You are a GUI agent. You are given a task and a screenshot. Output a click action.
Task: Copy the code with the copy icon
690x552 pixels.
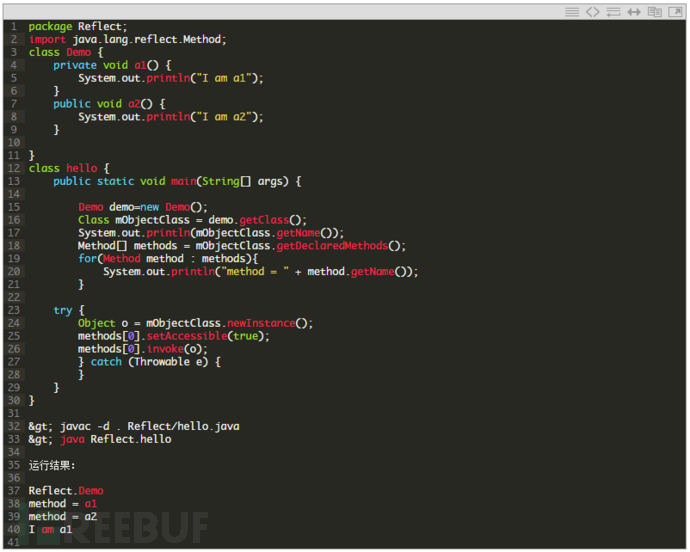pyautogui.click(x=654, y=12)
